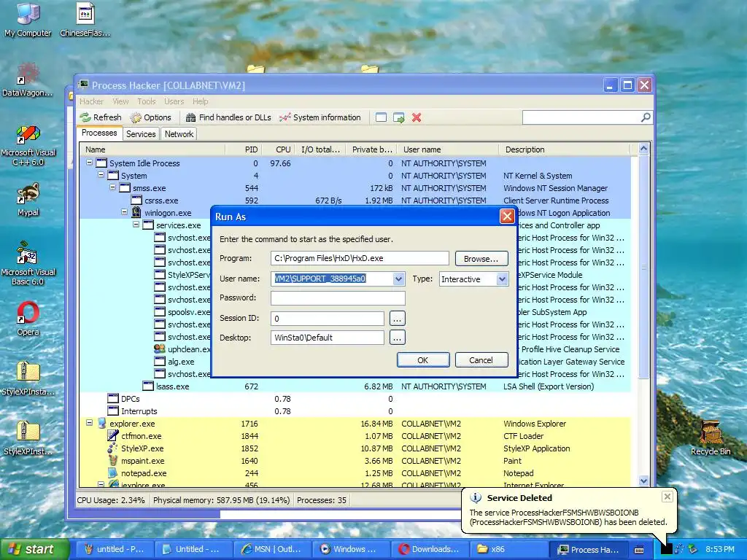Click the process list scroll up arrow
Image resolution: width=747 pixels, height=560 pixels.
[x=643, y=149]
